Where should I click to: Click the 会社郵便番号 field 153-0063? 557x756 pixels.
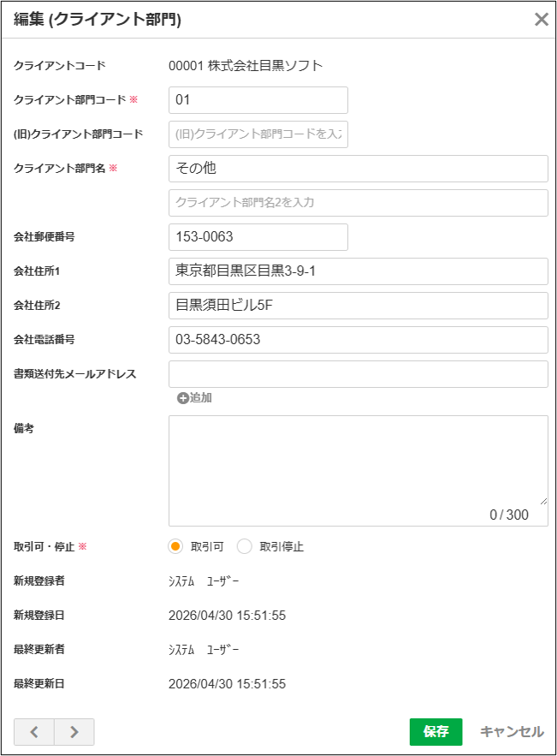point(258,237)
